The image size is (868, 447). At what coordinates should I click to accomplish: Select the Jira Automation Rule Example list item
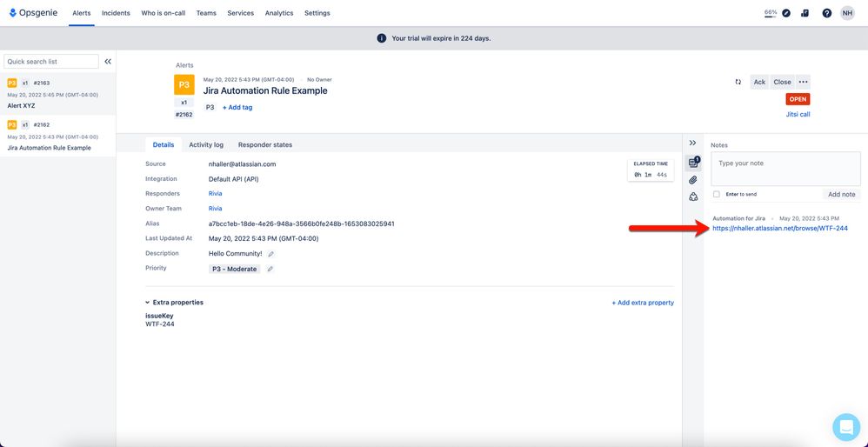click(57, 136)
